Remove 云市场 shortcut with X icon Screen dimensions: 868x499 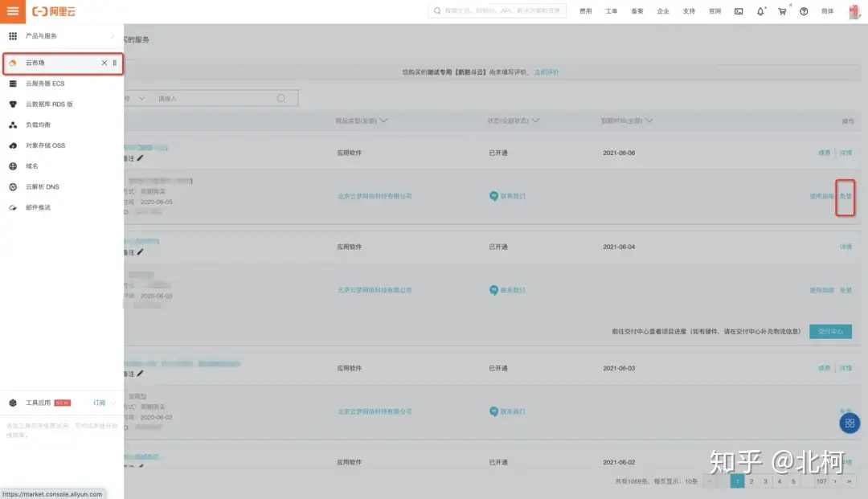[x=104, y=63]
